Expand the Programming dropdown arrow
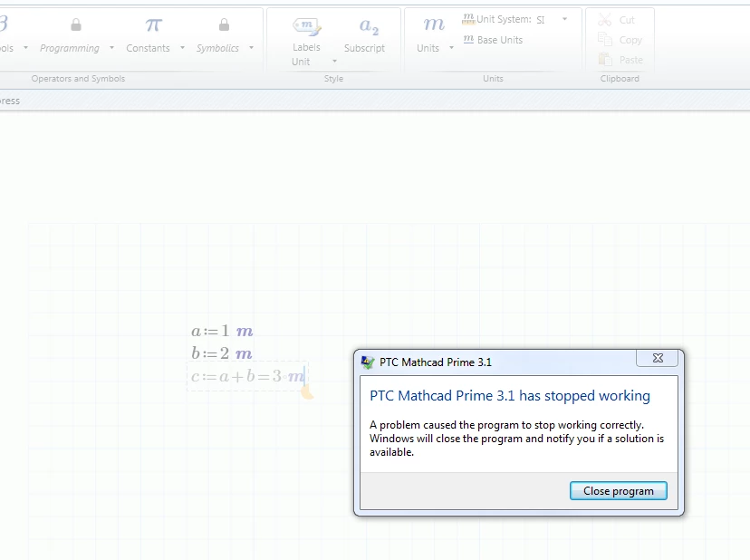The width and height of the screenshot is (750, 560). tap(111, 48)
